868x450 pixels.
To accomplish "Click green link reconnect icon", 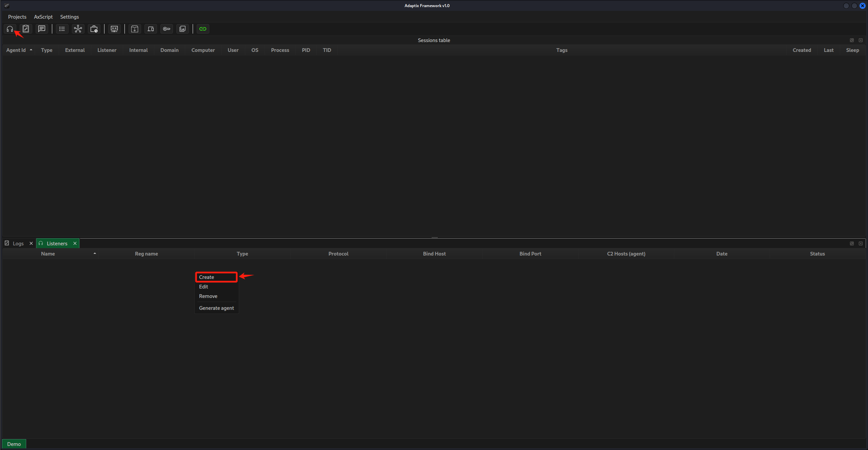I will (203, 29).
